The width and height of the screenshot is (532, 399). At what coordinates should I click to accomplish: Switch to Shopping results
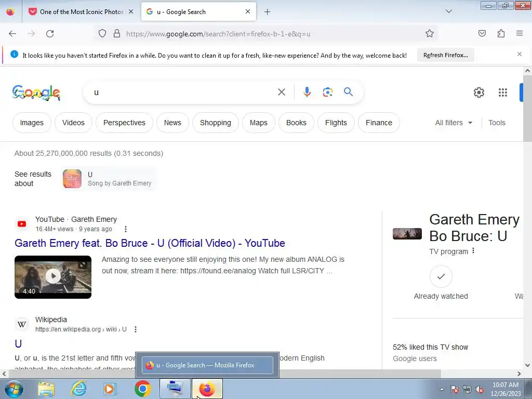click(216, 123)
